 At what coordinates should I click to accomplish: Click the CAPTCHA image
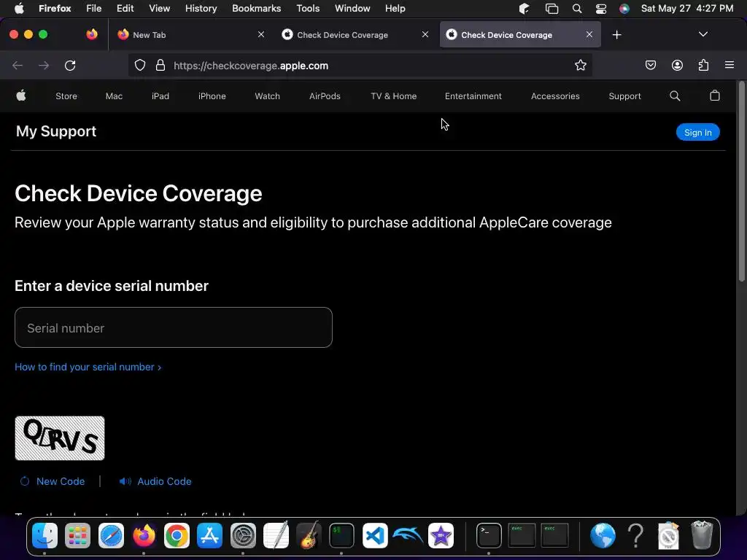(x=60, y=438)
